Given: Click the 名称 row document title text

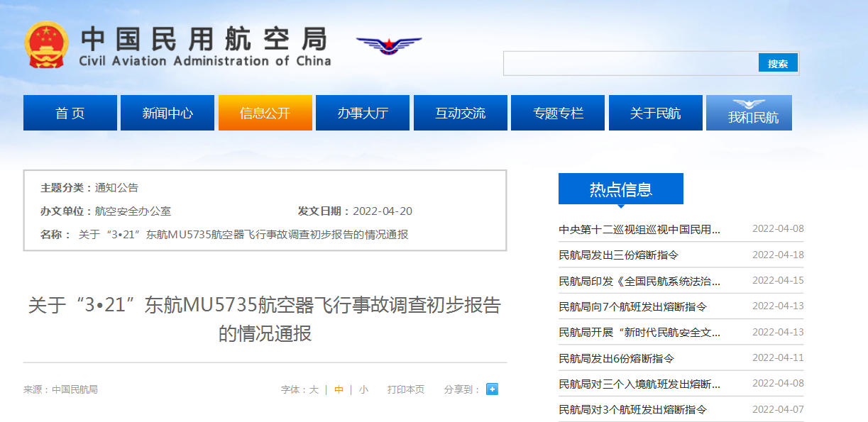Looking at the screenshot, I should coord(243,235).
